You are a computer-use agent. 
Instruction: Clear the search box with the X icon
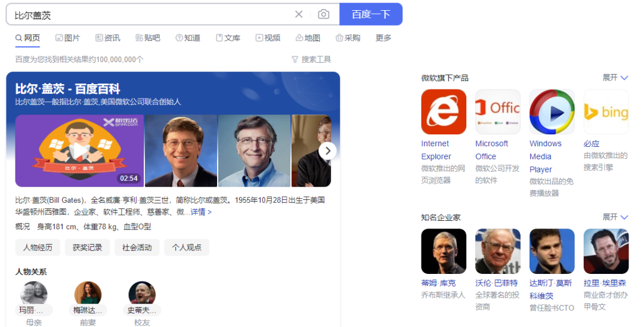(x=299, y=14)
